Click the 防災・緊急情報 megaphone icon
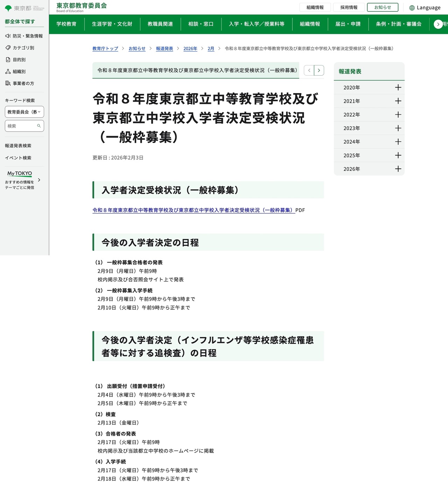448x485 pixels. [7, 36]
